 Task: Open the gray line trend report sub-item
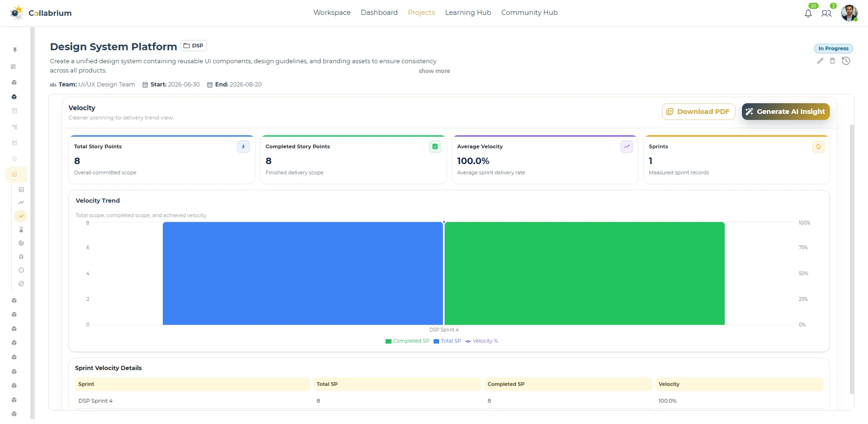(x=21, y=203)
